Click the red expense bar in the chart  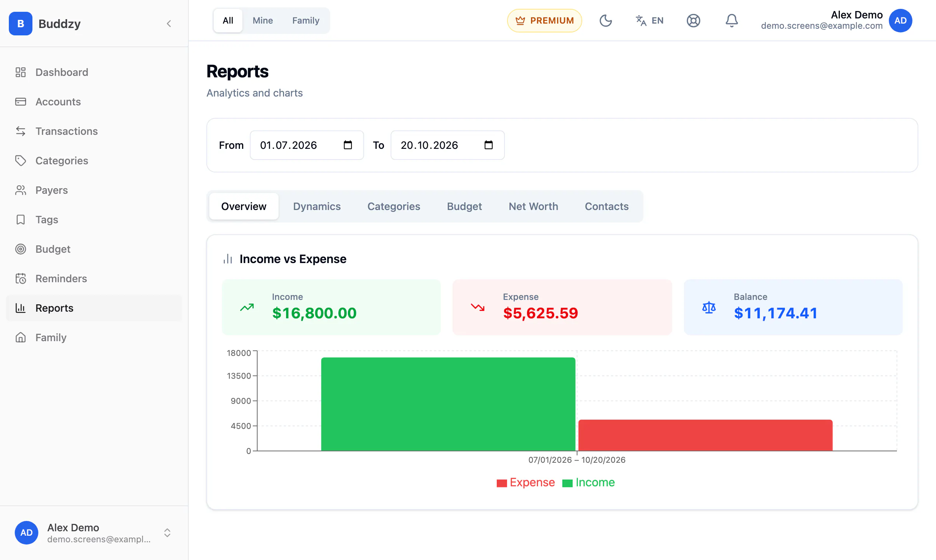pyautogui.click(x=705, y=435)
